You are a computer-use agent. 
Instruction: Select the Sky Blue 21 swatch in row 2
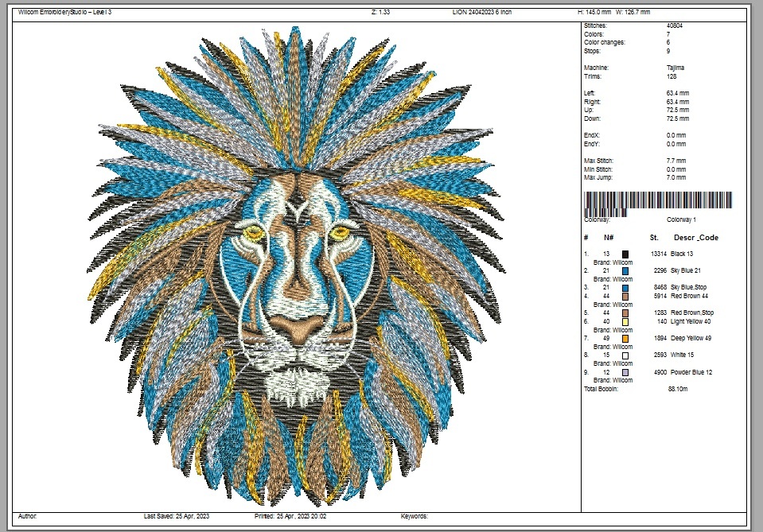point(625,271)
